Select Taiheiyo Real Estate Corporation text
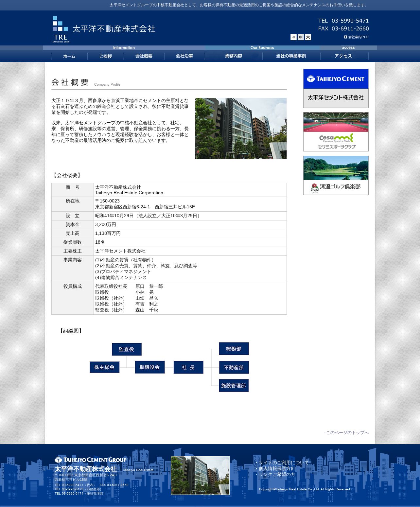 (129, 193)
